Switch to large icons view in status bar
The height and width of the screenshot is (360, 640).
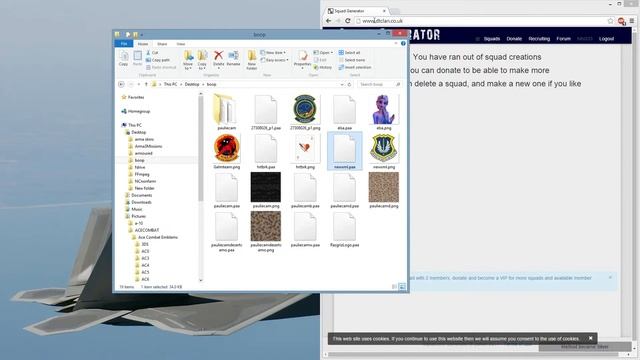pos(402,287)
